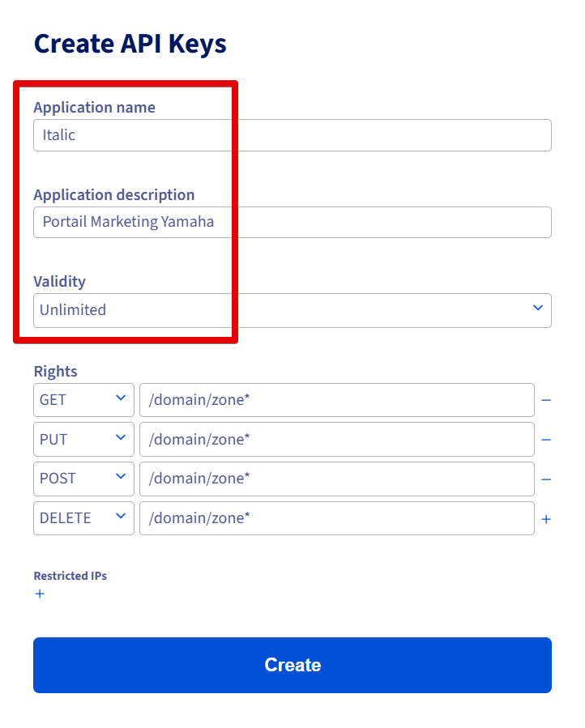Remove the GET rights row

(x=546, y=400)
